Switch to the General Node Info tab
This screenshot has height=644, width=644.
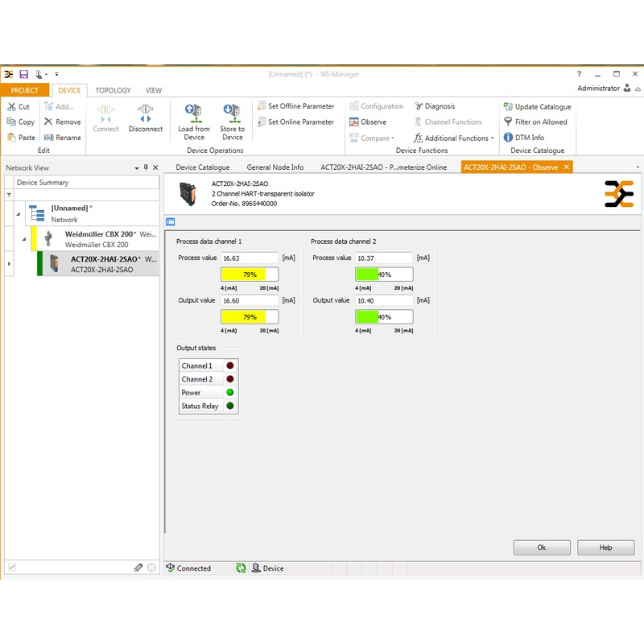click(275, 167)
